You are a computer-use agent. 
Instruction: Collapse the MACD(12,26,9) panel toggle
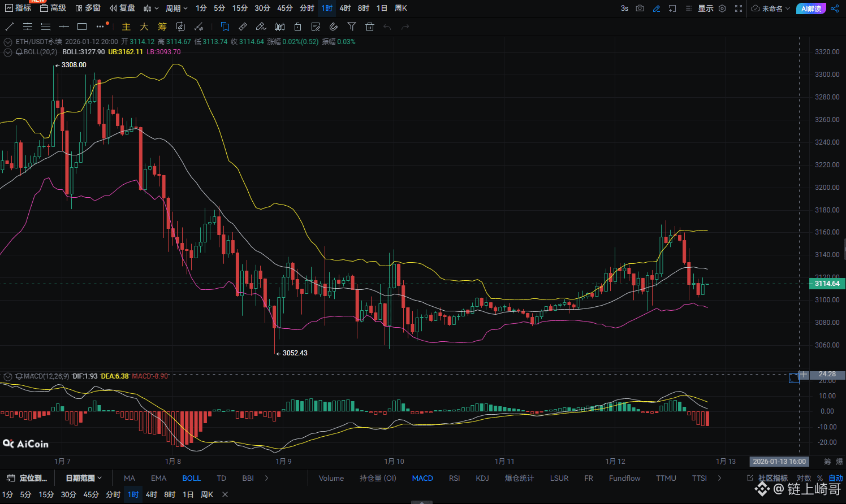(7, 376)
